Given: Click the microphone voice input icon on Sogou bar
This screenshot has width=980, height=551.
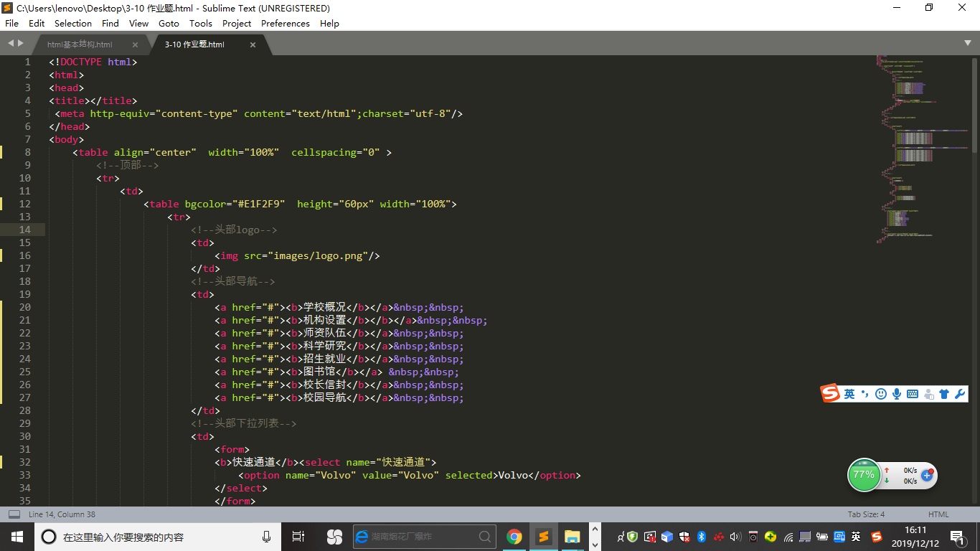Looking at the screenshot, I should click(897, 394).
